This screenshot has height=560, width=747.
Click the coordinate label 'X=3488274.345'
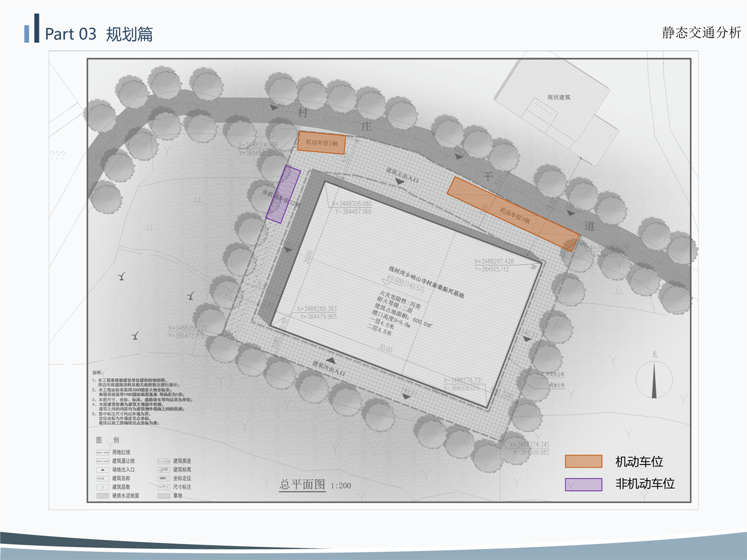[530, 444]
